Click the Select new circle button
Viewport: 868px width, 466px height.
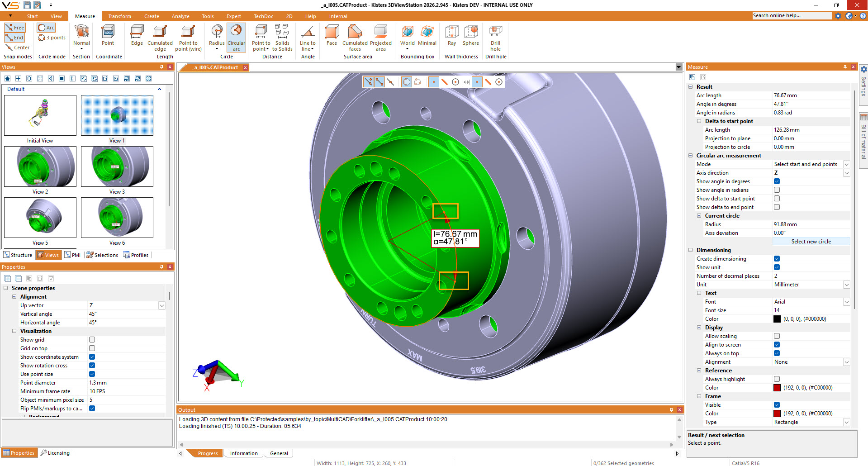[811, 242]
